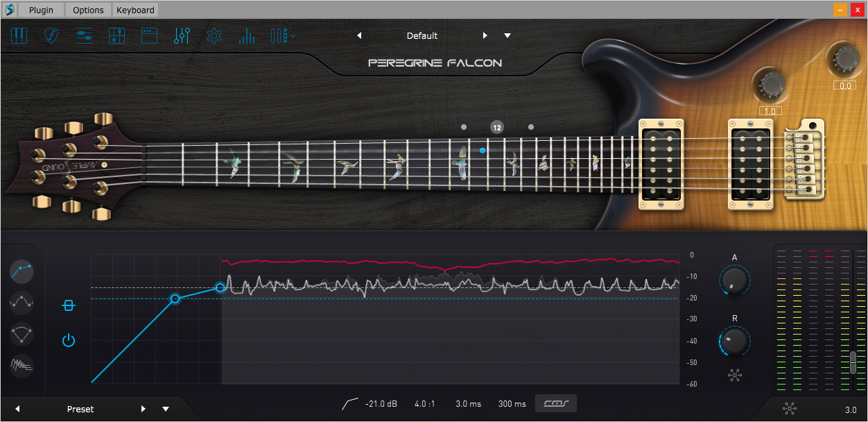
Task: Click the 3.0 ms attack value
Action: click(x=468, y=403)
